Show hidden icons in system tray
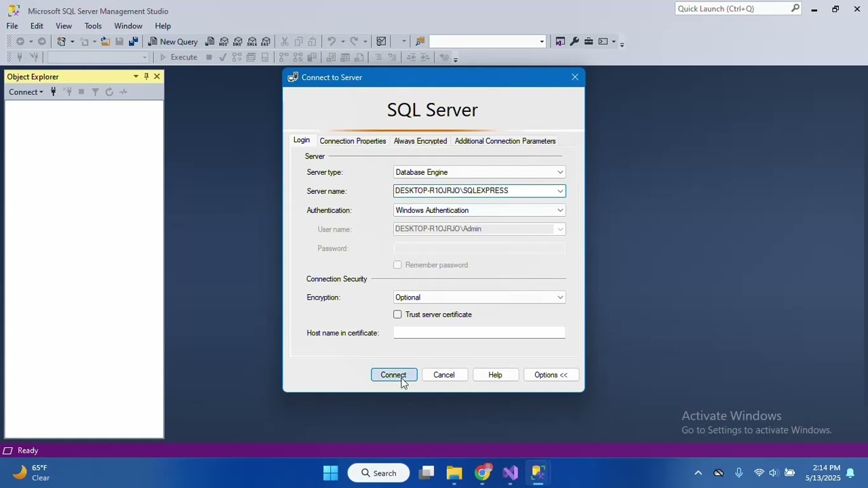 tap(698, 473)
